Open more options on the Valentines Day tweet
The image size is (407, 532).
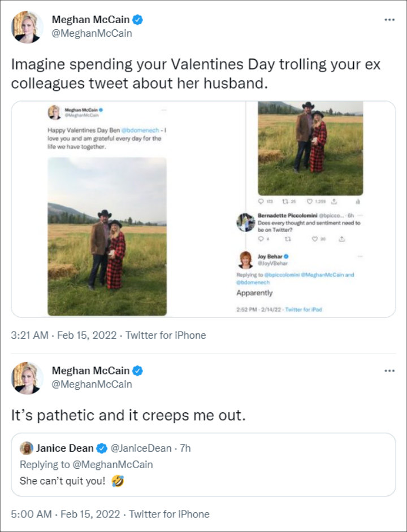click(x=389, y=20)
